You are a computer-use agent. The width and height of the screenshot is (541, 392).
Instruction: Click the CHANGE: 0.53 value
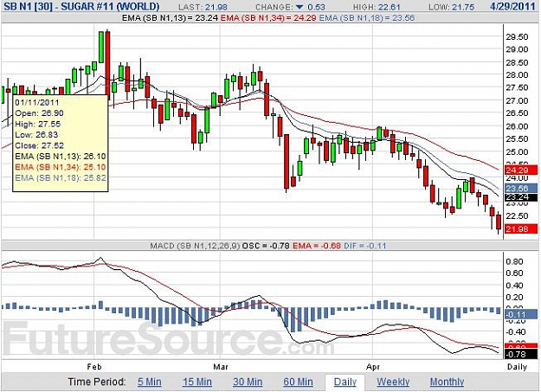[290, 7]
